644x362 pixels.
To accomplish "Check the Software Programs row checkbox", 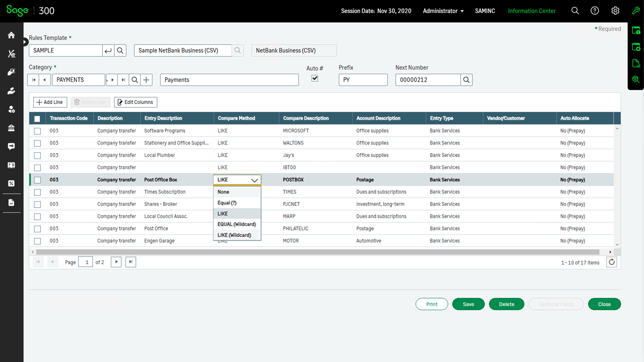I will (37, 131).
